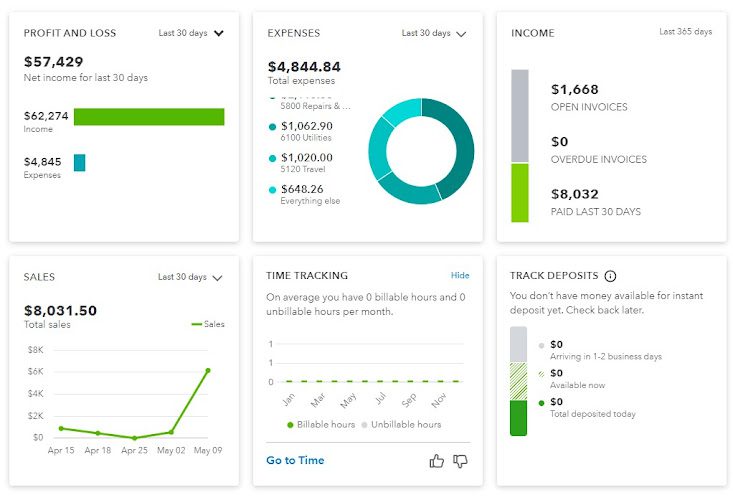Click $4,844.84 total expenses value
733x500 pixels.
(x=304, y=67)
